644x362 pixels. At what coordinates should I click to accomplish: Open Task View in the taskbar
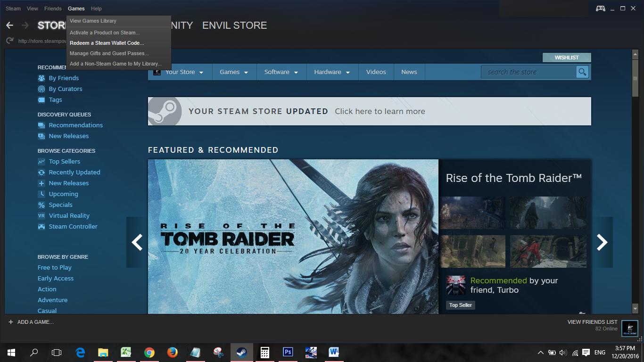(57, 352)
